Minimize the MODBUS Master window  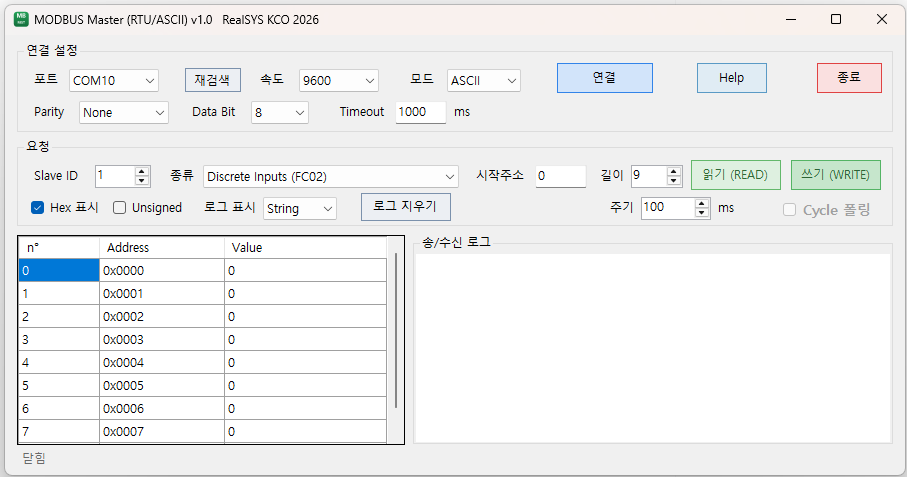tap(791, 19)
